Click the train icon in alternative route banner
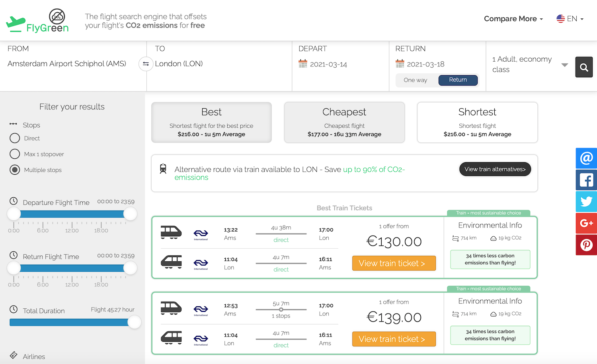 (163, 169)
